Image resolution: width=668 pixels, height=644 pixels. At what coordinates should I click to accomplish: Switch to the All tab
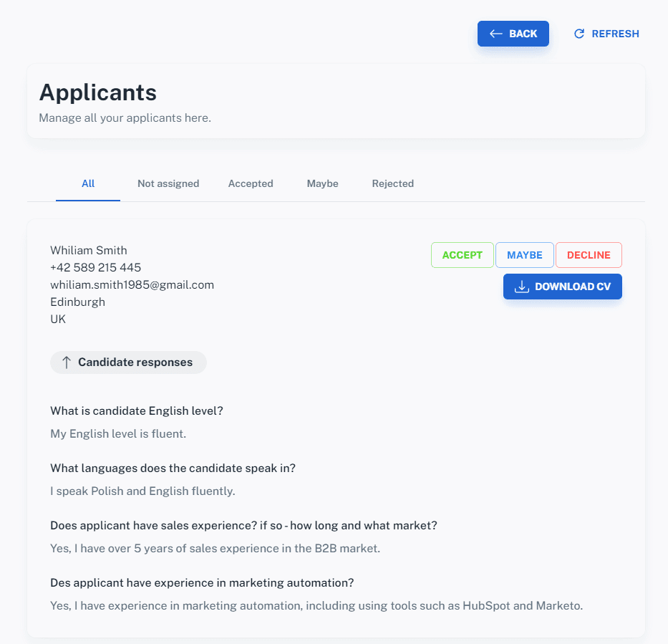88,183
